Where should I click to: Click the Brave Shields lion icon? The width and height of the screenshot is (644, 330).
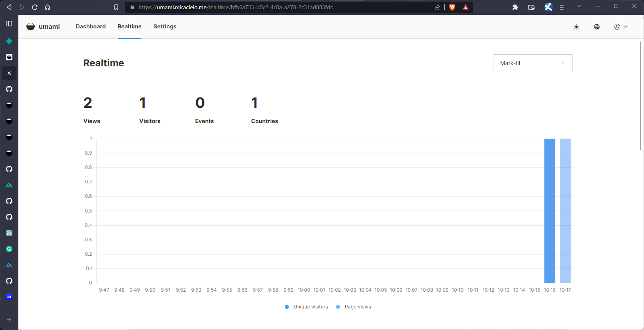click(x=452, y=7)
